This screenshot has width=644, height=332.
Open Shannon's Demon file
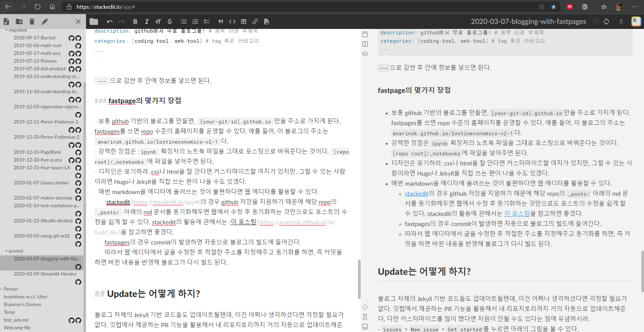click(x=22, y=304)
